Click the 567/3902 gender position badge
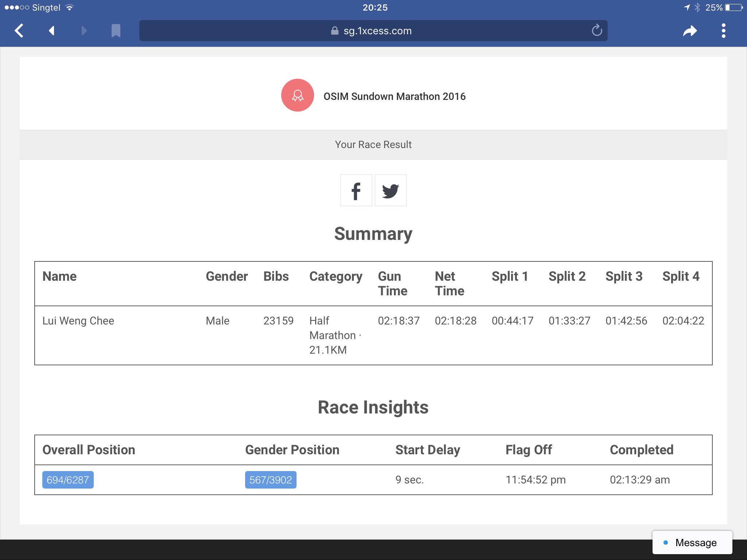The height and width of the screenshot is (560, 747). click(x=271, y=480)
